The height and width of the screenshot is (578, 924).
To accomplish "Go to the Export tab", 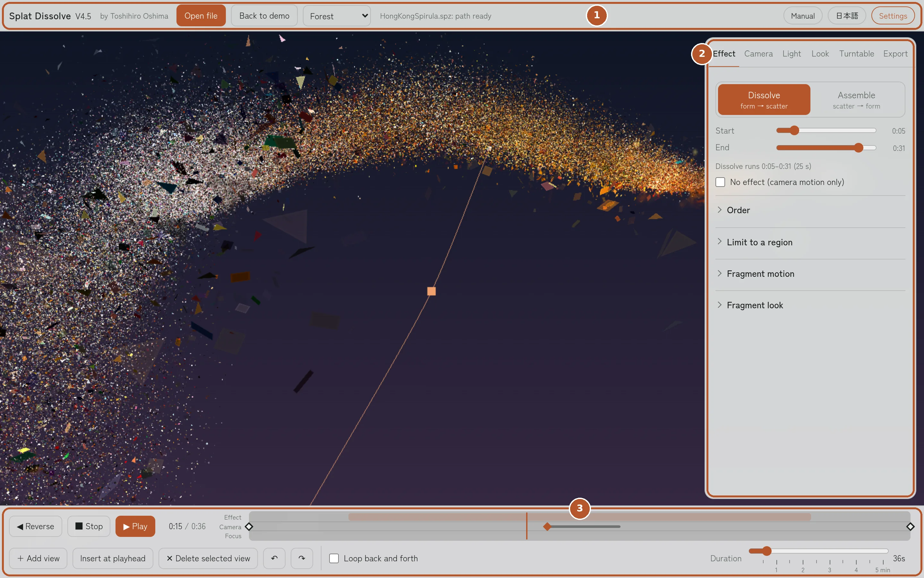I will point(895,54).
